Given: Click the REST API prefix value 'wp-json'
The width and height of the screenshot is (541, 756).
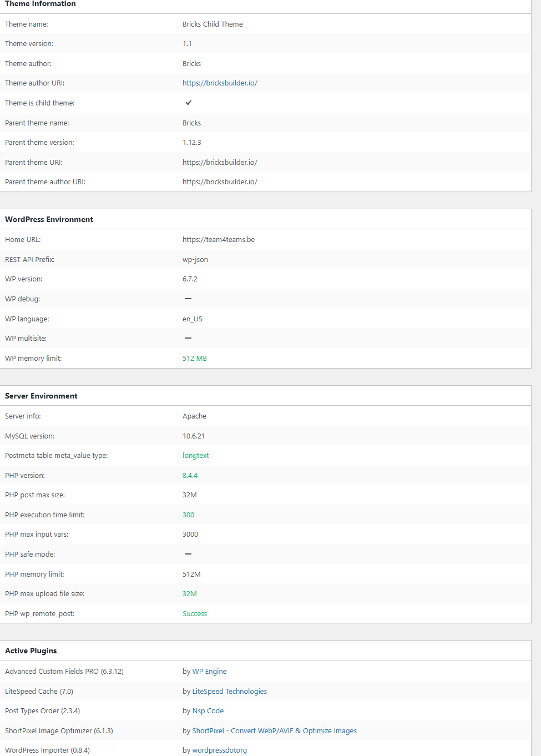Looking at the screenshot, I should pos(195,260).
